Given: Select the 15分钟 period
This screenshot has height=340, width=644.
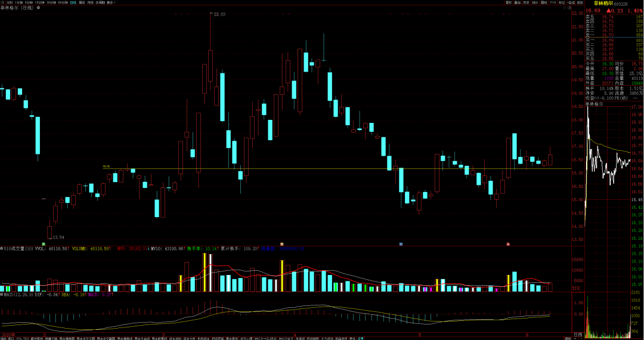Looking at the screenshot, I should pos(40,2).
